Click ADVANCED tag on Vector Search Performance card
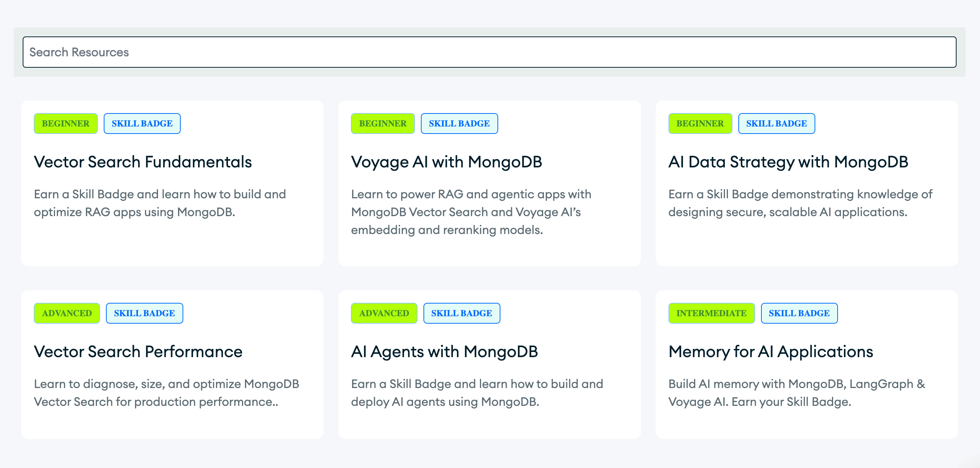The height and width of the screenshot is (468, 980). [x=67, y=313]
